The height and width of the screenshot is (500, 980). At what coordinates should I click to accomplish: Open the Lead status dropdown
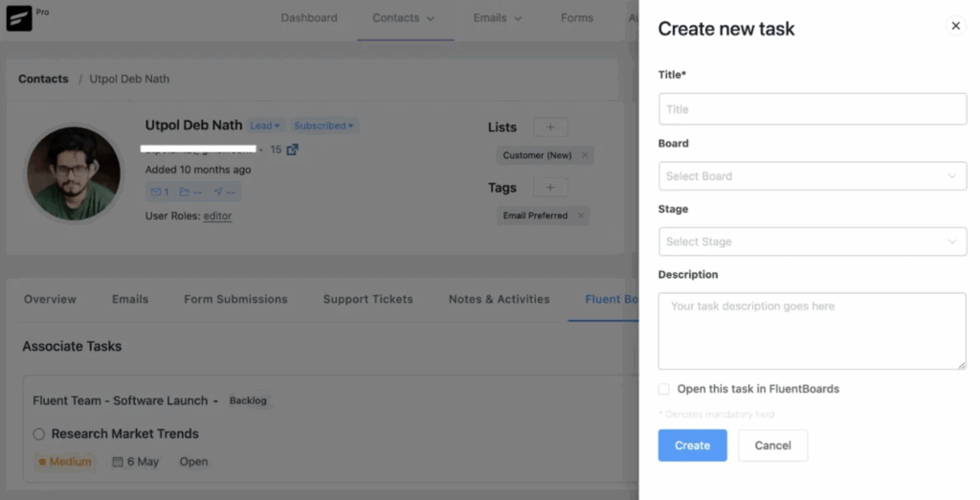pos(265,125)
